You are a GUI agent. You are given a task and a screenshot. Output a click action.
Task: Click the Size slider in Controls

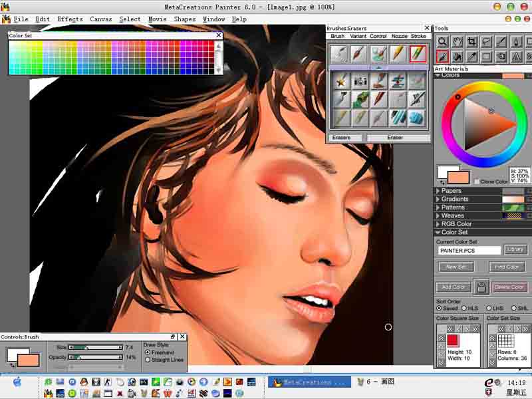point(96,347)
